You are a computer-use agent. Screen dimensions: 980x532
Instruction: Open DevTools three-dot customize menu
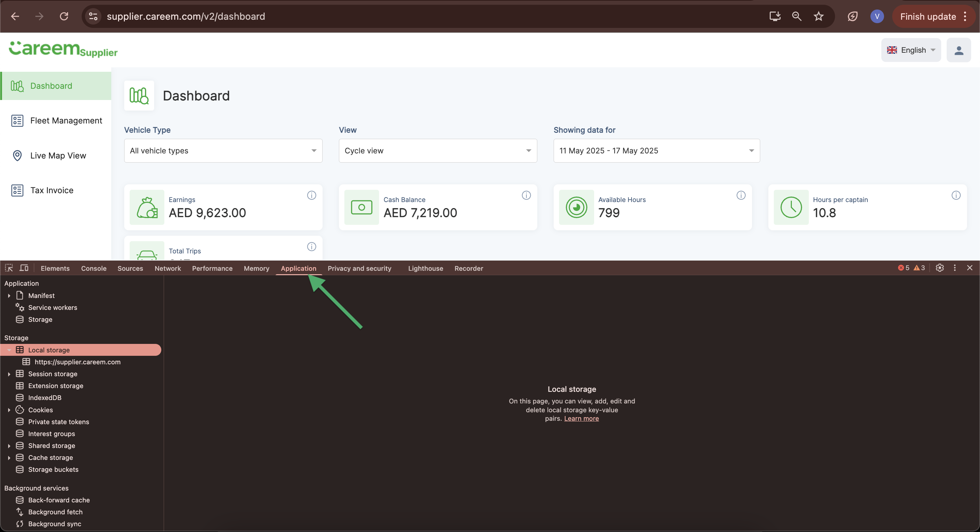[955, 268]
